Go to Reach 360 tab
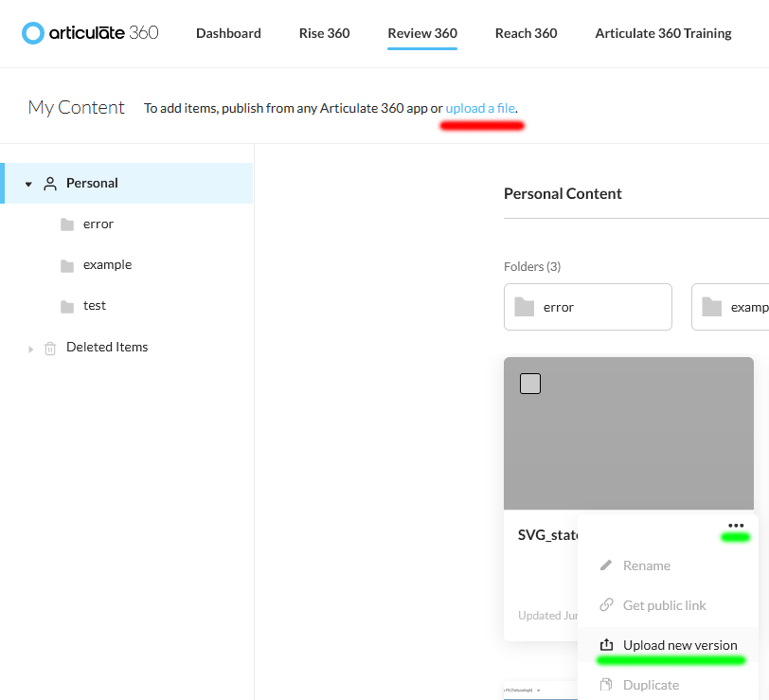The height and width of the screenshot is (700, 769). [x=526, y=33]
